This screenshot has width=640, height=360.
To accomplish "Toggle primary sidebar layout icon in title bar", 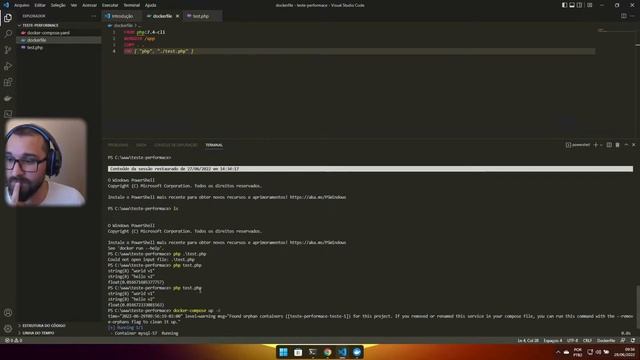I will pos(564,5).
